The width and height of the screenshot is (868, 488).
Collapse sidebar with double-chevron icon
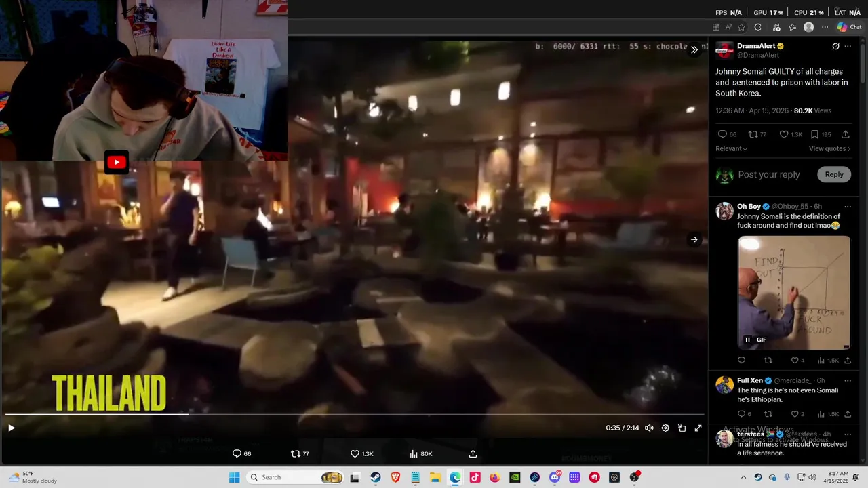694,49
